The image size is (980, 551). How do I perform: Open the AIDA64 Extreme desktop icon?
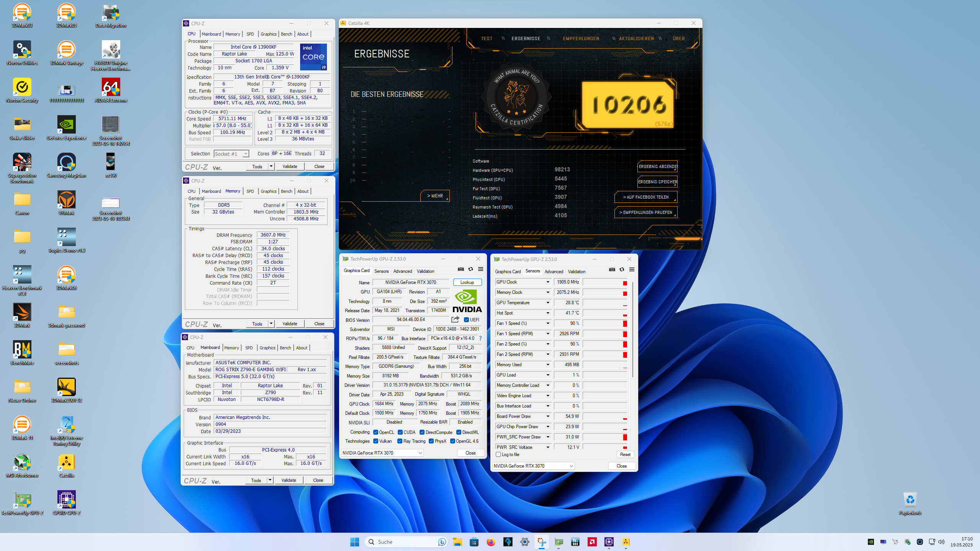coord(111,90)
